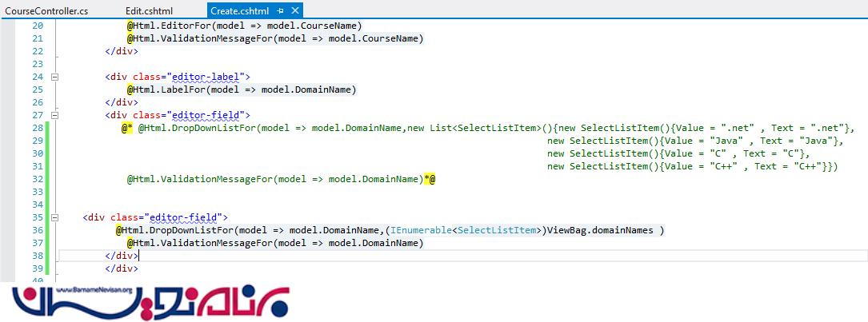This screenshot has height=322, width=868.
Task: Click line number 36 in the gutter
Action: [37, 230]
